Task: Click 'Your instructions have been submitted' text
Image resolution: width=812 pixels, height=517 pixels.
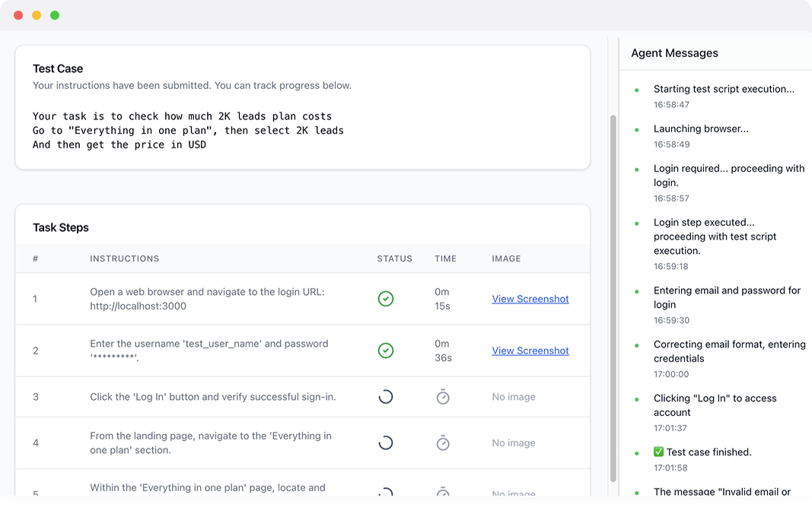Action: coord(192,85)
